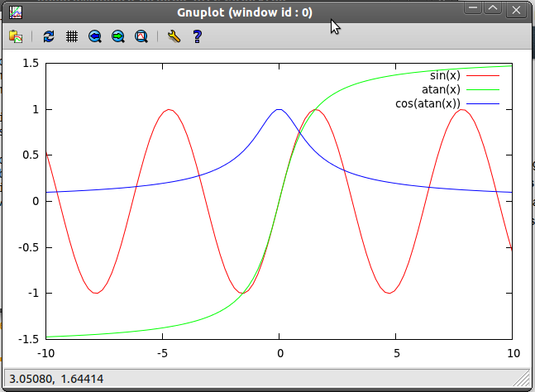
Task: Click the red sin(x) legend line sample
Action: (482, 75)
